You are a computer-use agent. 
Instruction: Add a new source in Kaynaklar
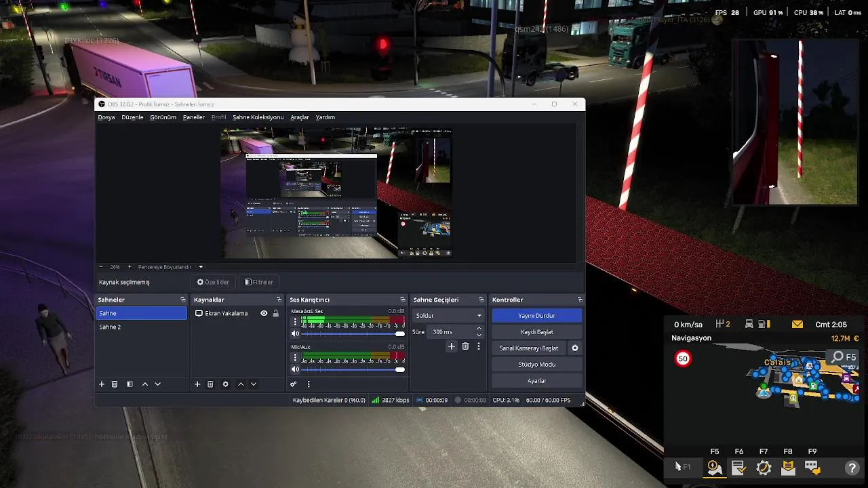click(197, 384)
